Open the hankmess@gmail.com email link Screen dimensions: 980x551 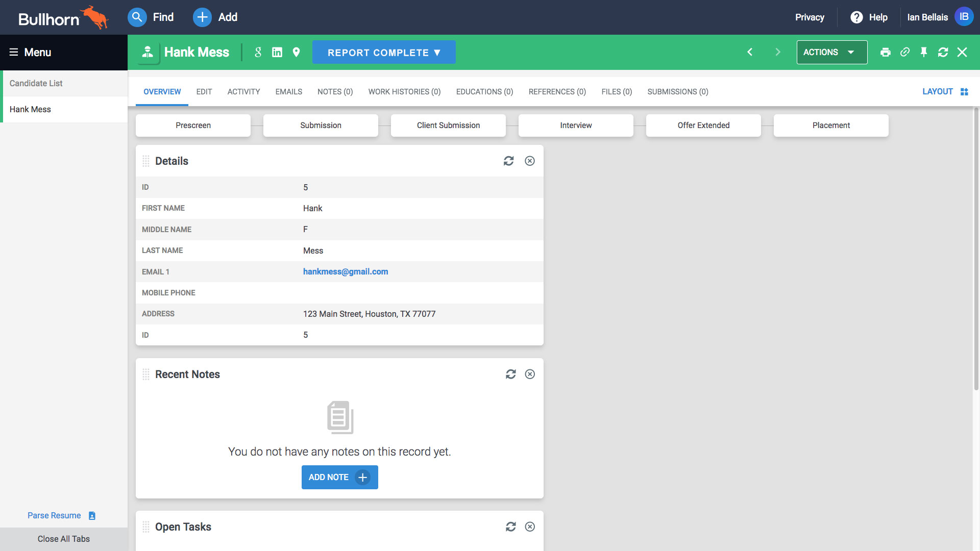pyautogui.click(x=346, y=272)
